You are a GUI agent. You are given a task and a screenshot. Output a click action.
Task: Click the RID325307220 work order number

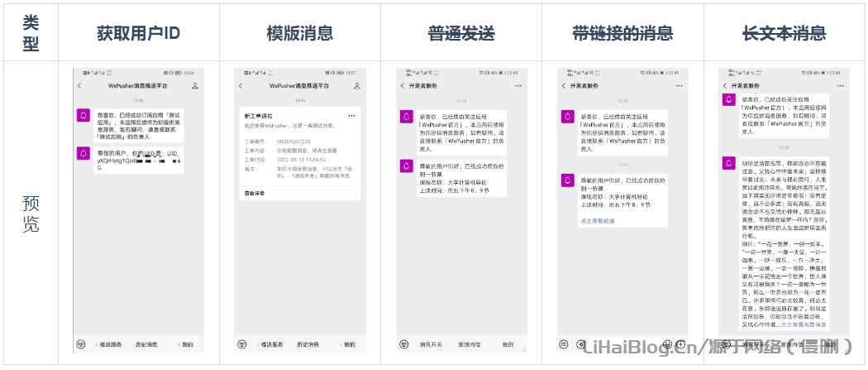(x=294, y=142)
